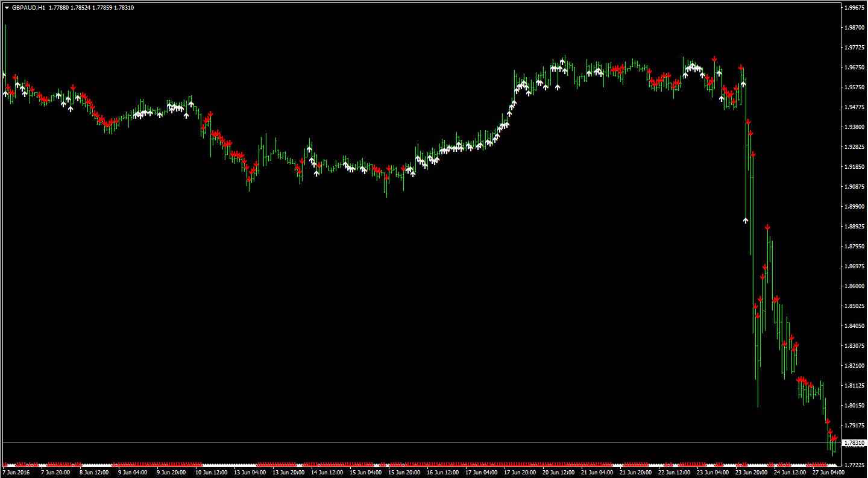Click the 1.83075 price axis label
Image resolution: width=868 pixels, height=478 pixels.
[x=855, y=346]
